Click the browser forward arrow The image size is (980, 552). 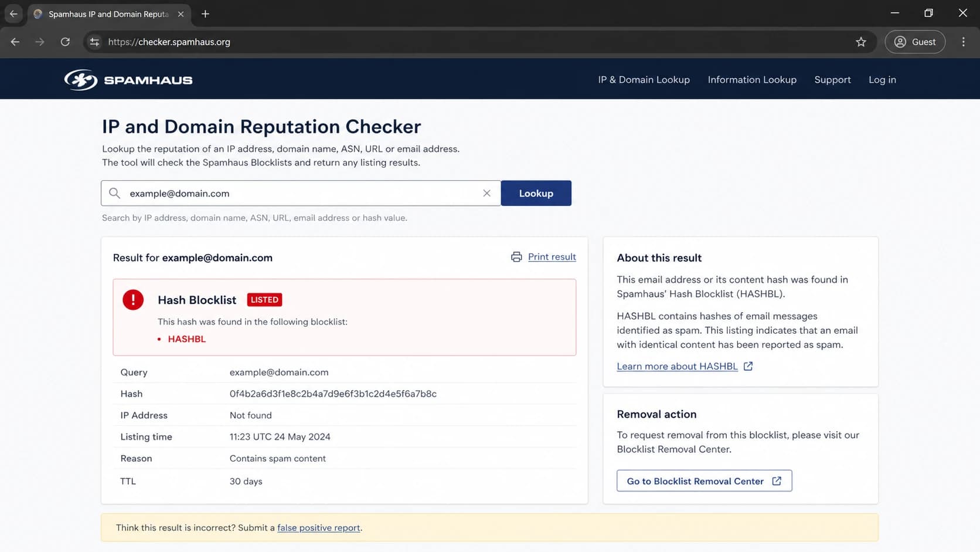tap(40, 42)
